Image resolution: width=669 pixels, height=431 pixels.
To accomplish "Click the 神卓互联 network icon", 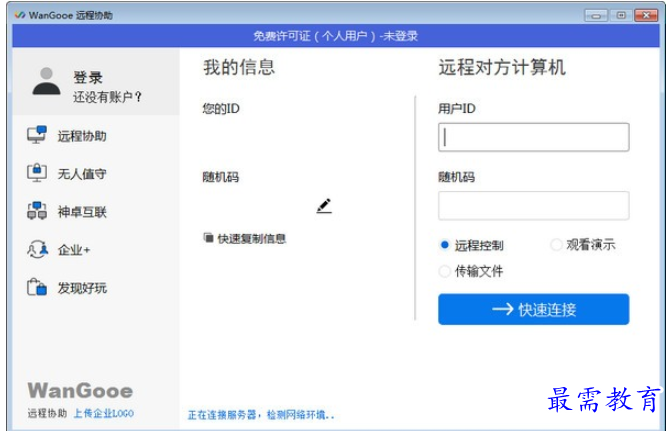I will coord(37,211).
